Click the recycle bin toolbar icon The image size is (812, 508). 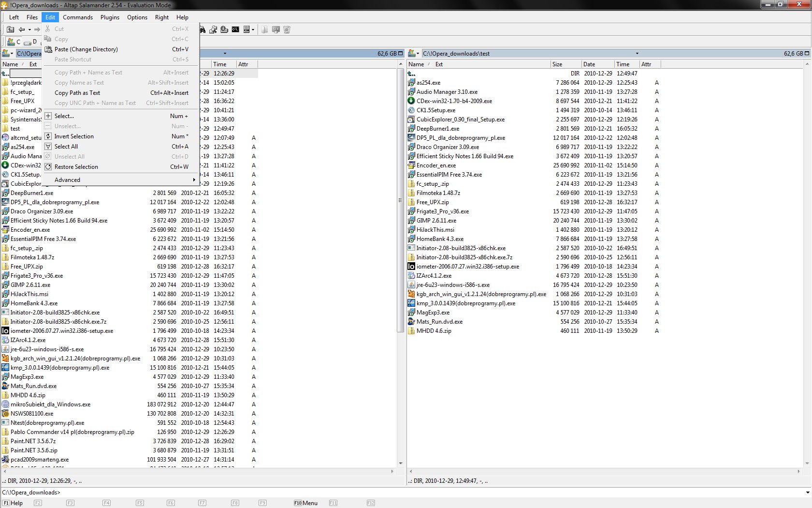point(287,30)
